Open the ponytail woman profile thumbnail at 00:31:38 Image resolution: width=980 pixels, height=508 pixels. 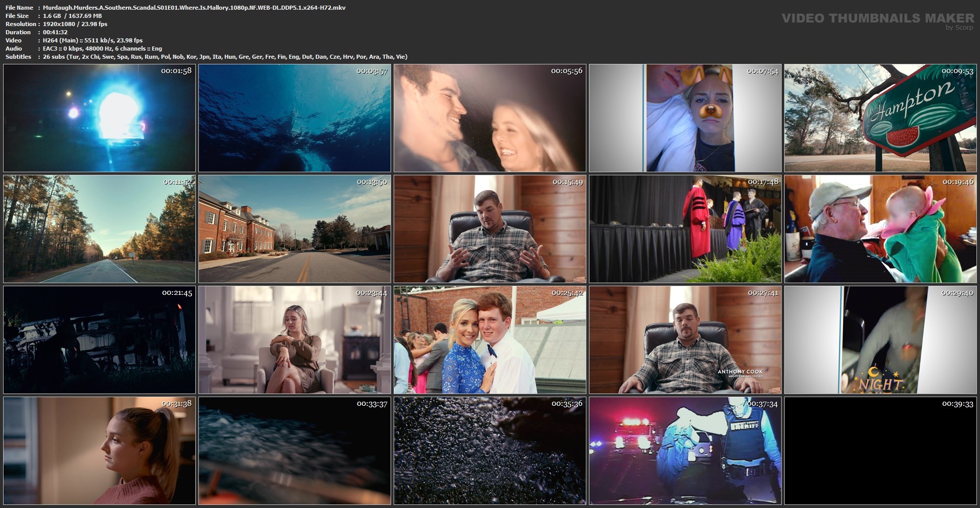tap(100, 451)
